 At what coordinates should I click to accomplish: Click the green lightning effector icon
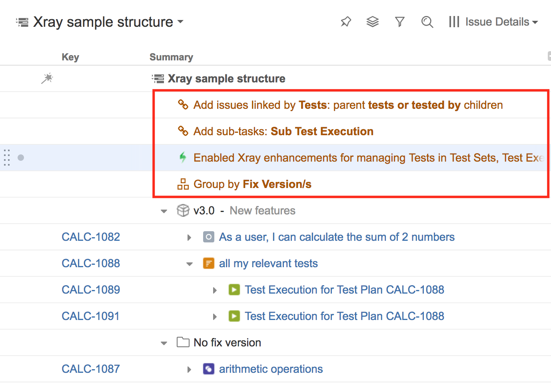click(x=183, y=157)
